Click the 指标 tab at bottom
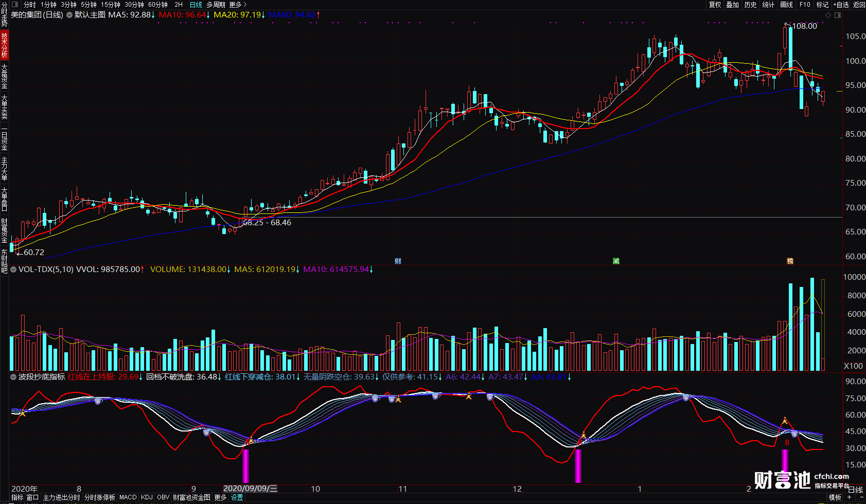 tap(17, 498)
